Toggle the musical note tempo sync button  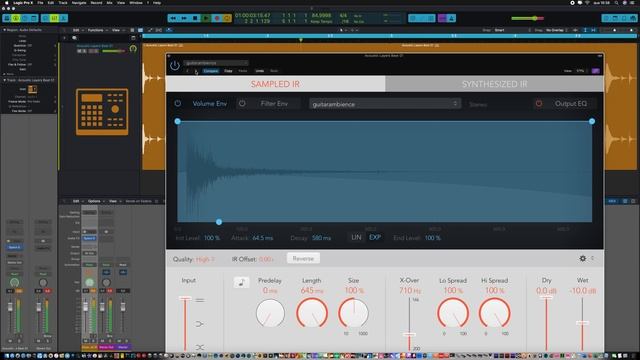241,282
